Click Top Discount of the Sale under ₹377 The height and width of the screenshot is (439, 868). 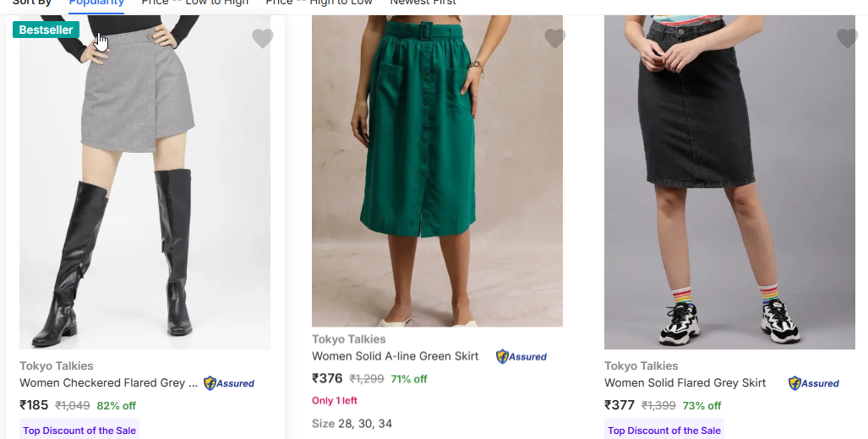[x=664, y=431]
